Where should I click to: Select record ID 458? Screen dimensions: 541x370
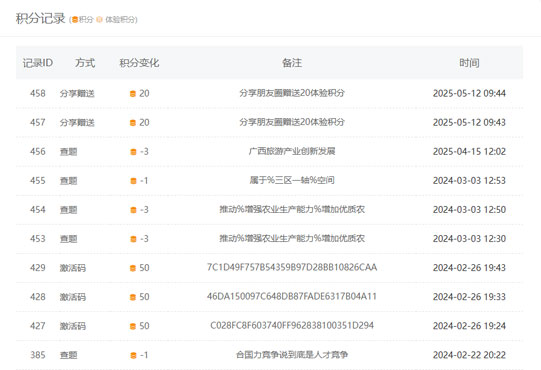[x=38, y=93]
